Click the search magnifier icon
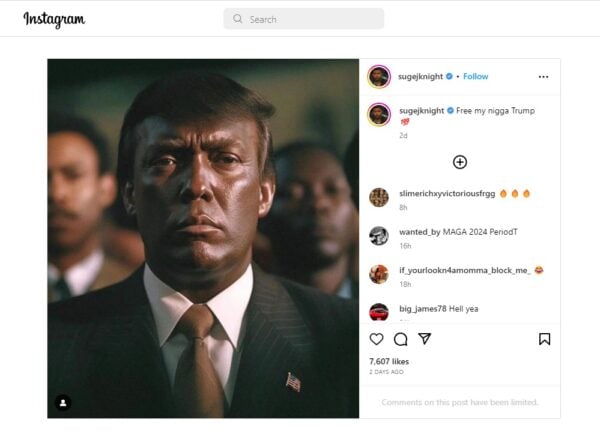 click(238, 19)
